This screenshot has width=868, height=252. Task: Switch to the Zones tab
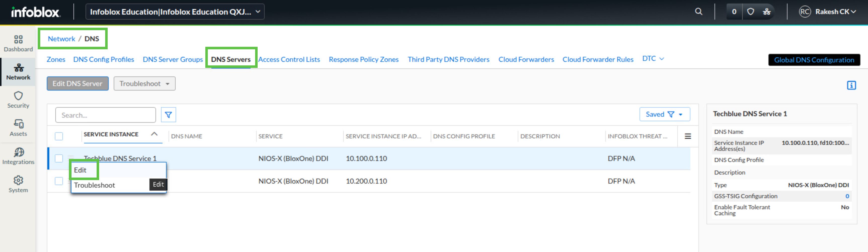coord(56,59)
